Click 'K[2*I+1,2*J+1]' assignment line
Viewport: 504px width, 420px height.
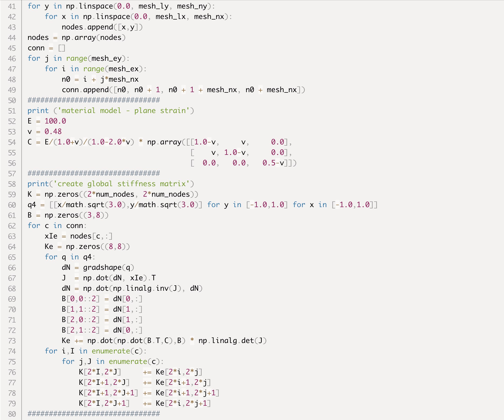click(x=149, y=393)
